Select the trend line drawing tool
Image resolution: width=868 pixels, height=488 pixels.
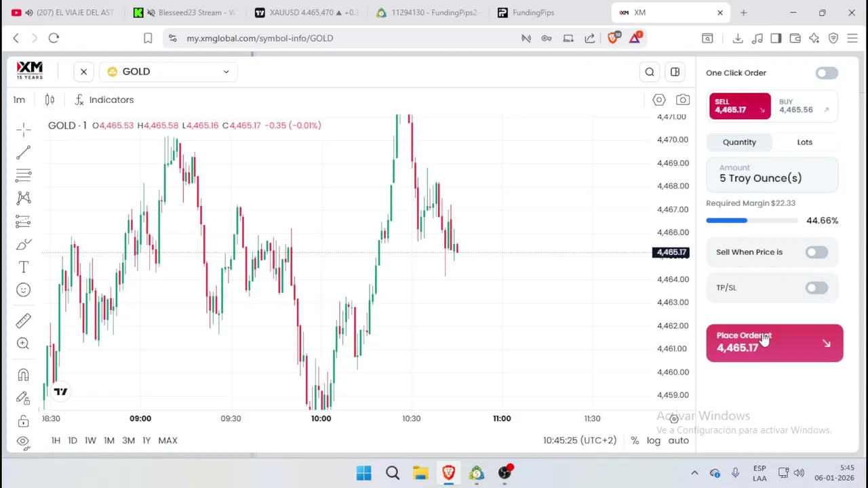[x=23, y=152]
